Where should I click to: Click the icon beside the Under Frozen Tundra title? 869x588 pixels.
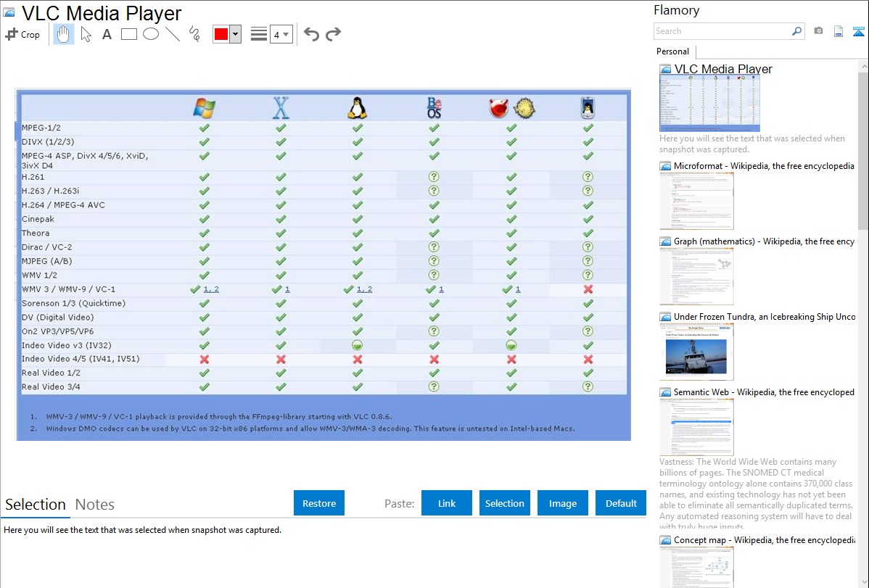pyautogui.click(x=665, y=316)
